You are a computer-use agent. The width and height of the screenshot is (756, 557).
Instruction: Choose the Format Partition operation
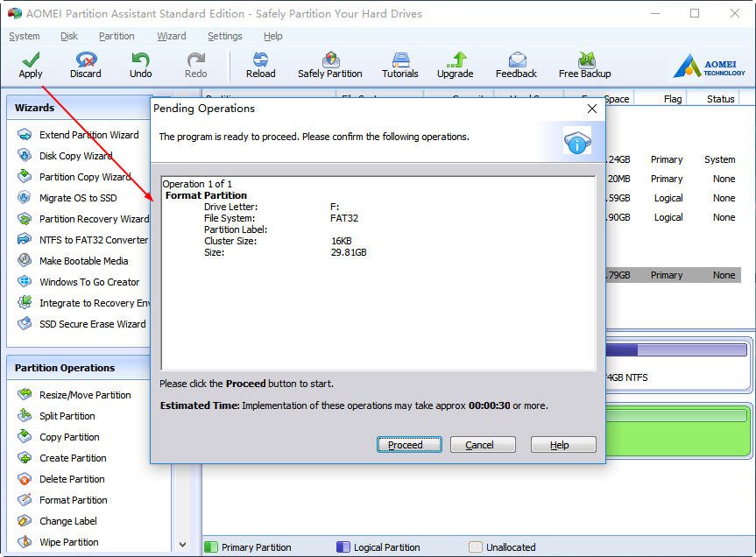62,500
